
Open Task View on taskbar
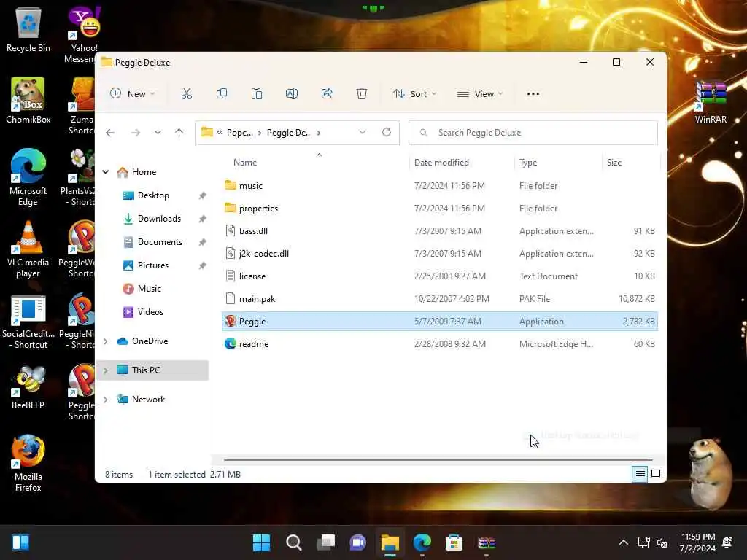click(326, 542)
